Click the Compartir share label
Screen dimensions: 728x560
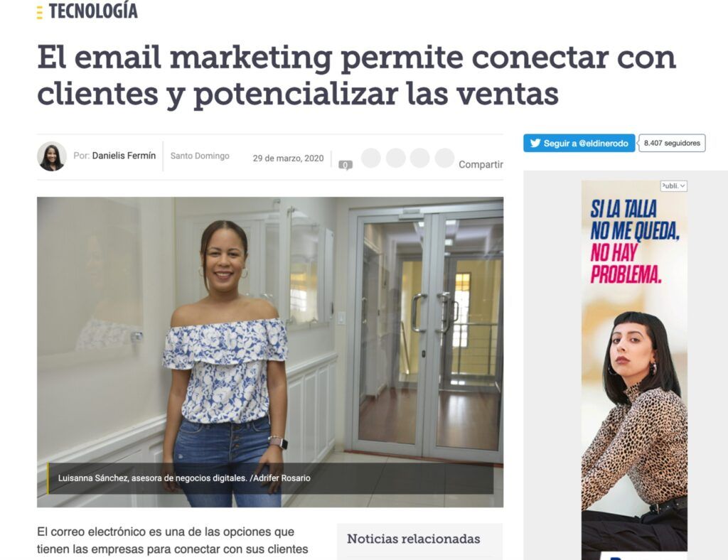click(x=481, y=164)
